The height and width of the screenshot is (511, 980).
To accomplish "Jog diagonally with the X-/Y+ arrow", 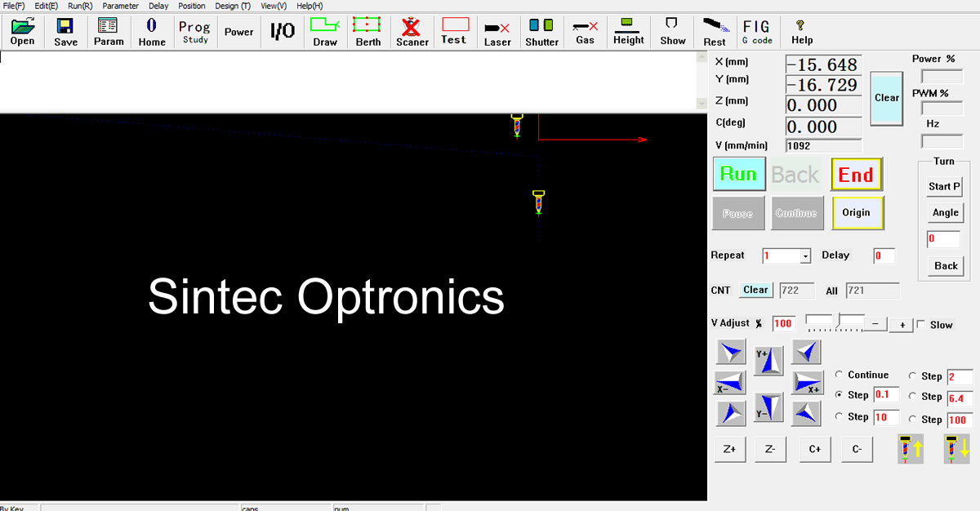I will coord(731,352).
